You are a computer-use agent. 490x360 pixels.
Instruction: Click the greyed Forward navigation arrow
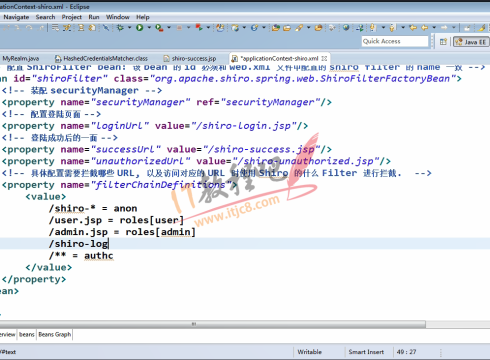coord(444,28)
